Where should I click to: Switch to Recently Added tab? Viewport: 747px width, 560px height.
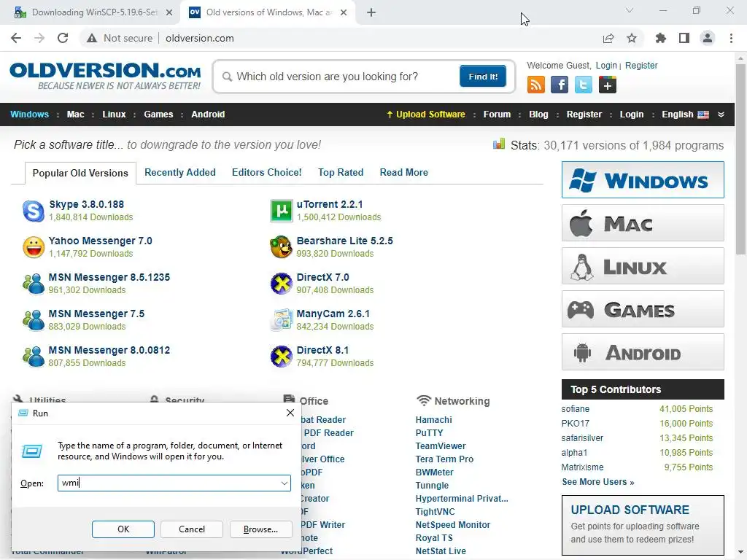180,172
